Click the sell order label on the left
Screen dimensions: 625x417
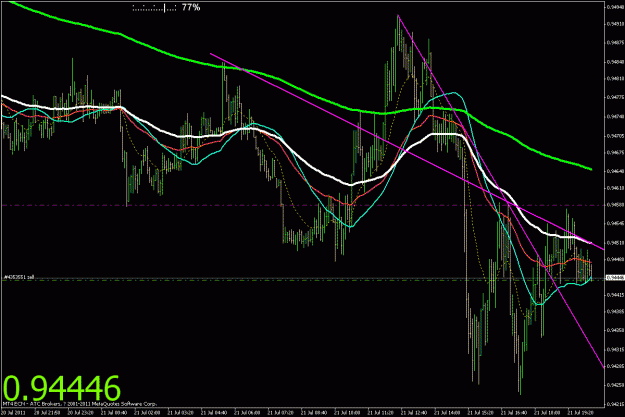click(19, 277)
